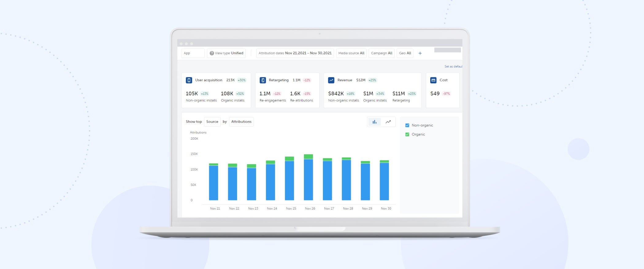The height and width of the screenshot is (269, 644).
Task: Click the Nov 24 bar in chart
Action: point(270,180)
